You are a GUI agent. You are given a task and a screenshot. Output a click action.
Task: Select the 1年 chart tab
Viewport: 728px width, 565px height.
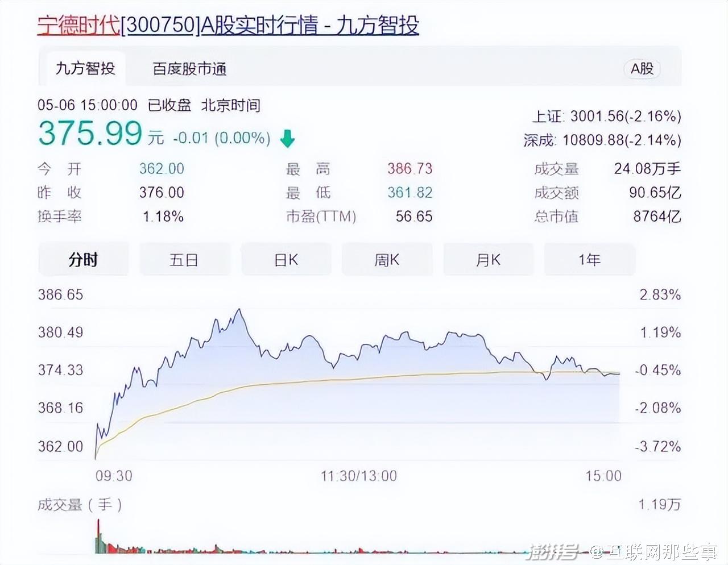589,260
